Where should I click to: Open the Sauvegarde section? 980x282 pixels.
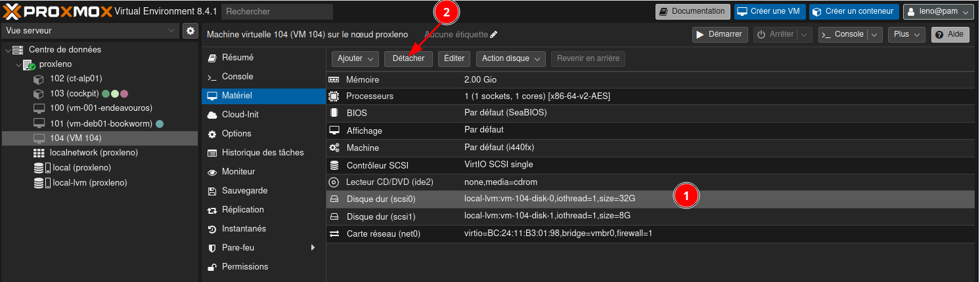pyautogui.click(x=244, y=191)
